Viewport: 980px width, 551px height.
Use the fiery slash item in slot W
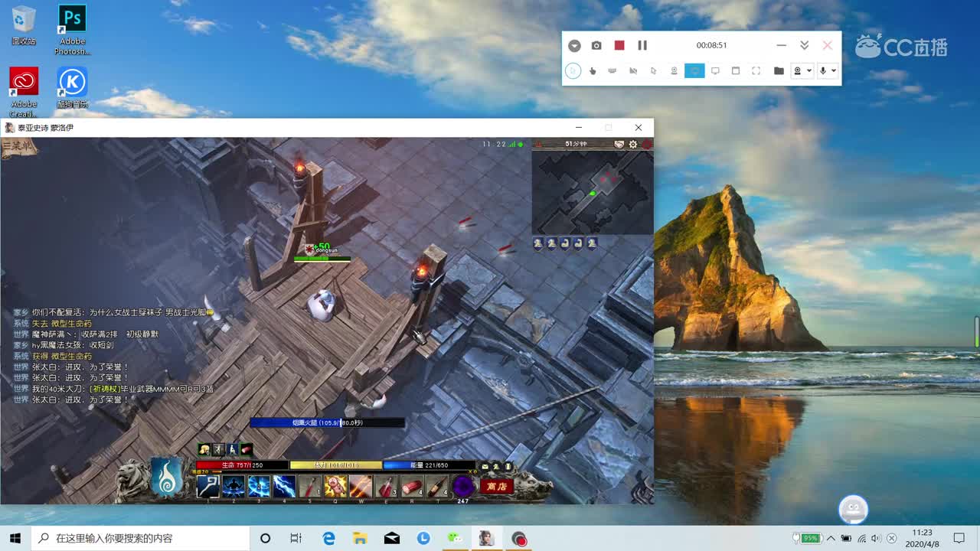pyautogui.click(x=361, y=486)
